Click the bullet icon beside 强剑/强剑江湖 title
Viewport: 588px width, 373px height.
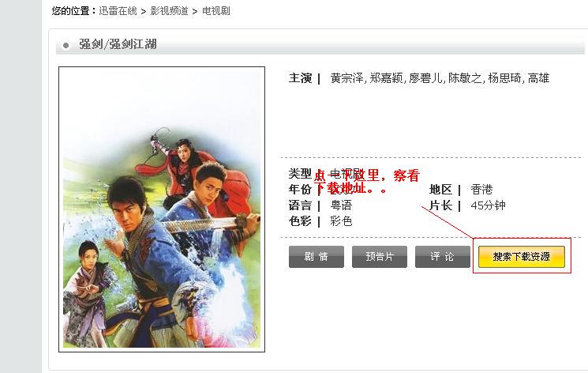[x=66, y=46]
